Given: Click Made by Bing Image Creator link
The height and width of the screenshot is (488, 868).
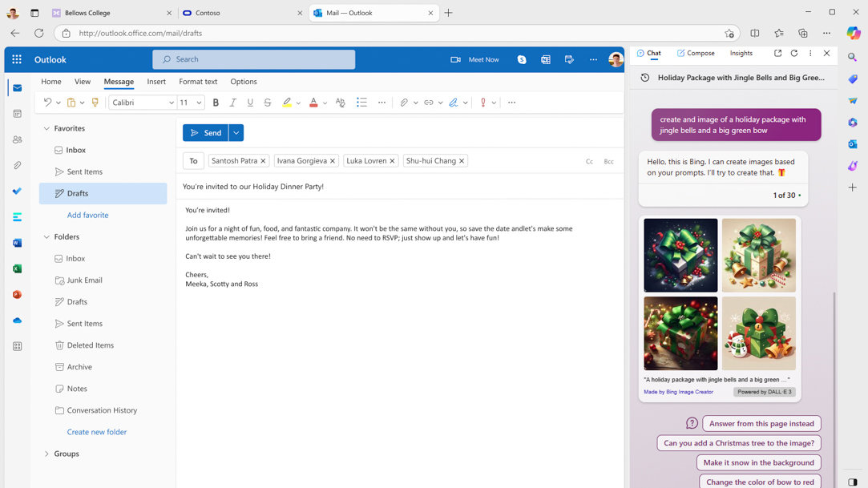Looking at the screenshot, I should pos(678,392).
